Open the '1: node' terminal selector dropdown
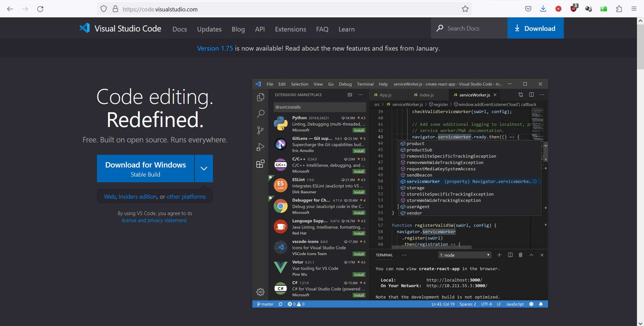This screenshot has height=326, width=644. 465,255
